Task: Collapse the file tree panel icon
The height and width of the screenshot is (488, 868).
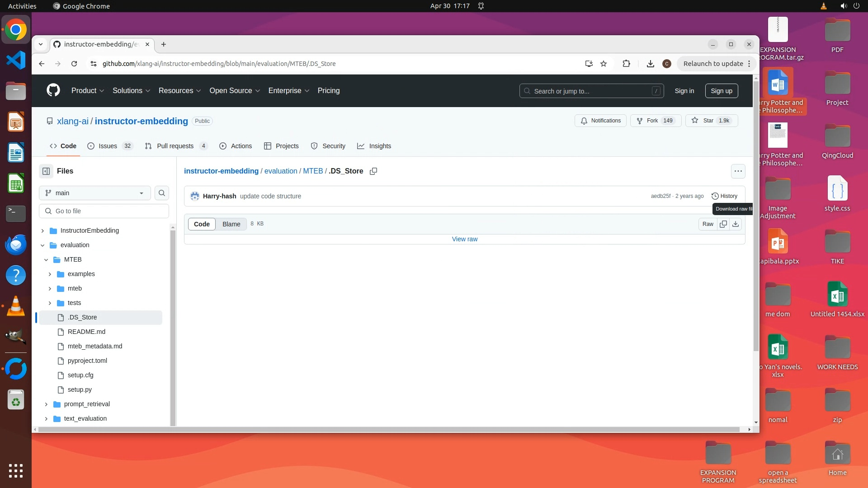Action: click(46, 171)
